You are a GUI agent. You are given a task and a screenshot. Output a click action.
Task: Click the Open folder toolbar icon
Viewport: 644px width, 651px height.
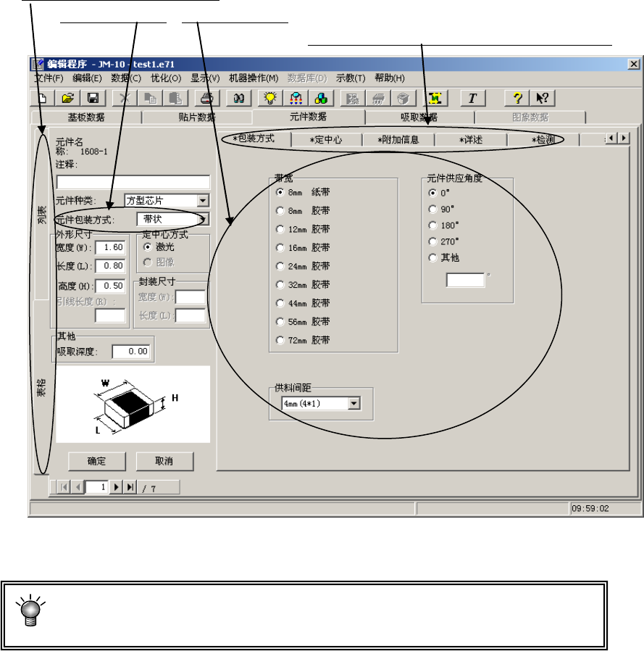[67, 98]
